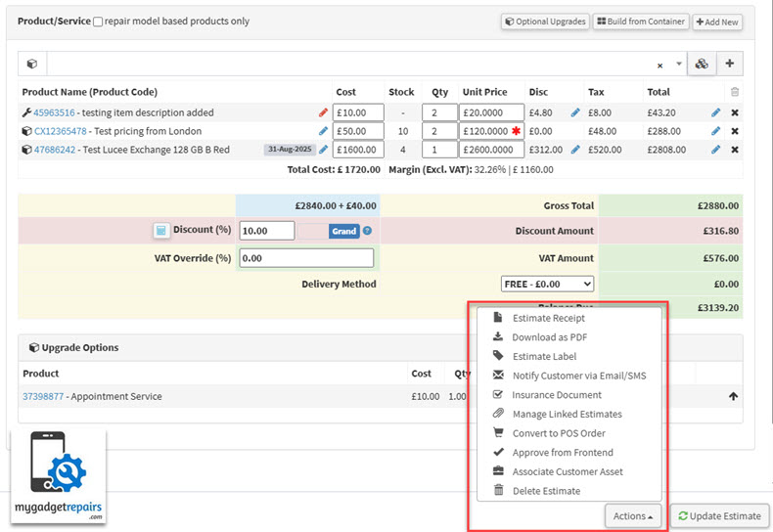The width and height of the screenshot is (773, 532).
Task: Clear the product search field with the x
Action: click(x=659, y=65)
